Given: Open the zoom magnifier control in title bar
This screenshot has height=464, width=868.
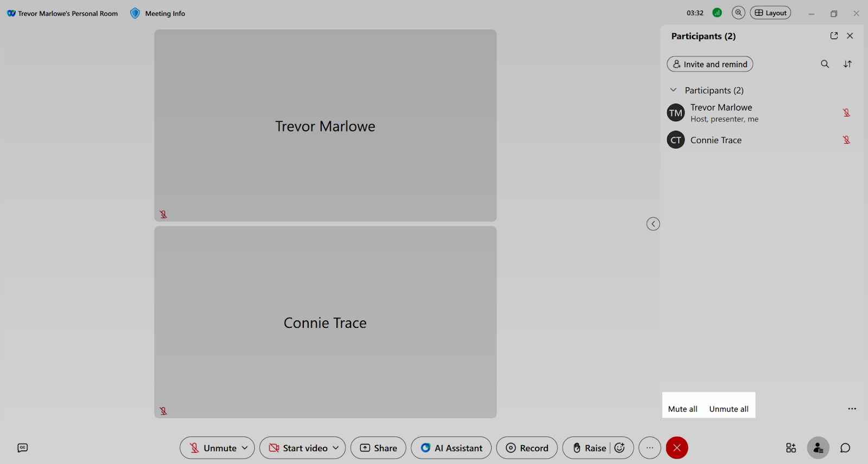Looking at the screenshot, I should (x=738, y=13).
